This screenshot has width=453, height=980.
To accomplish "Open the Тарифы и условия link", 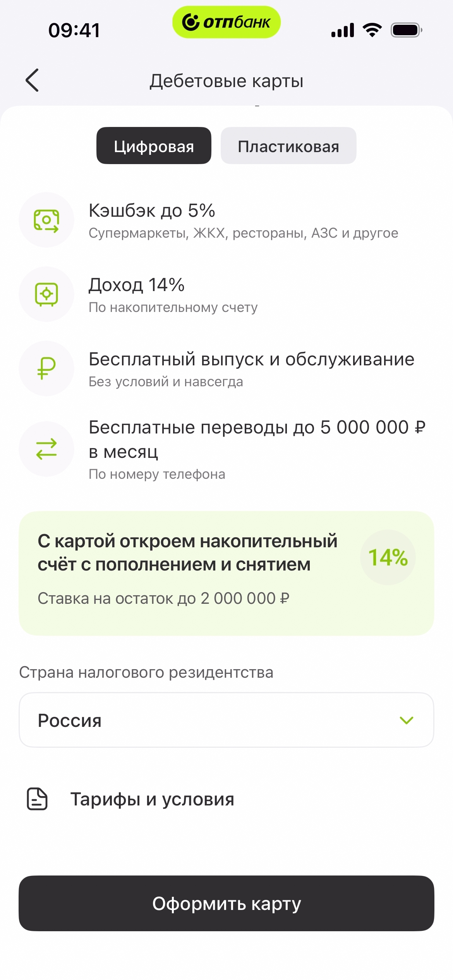I will tap(152, 799).
